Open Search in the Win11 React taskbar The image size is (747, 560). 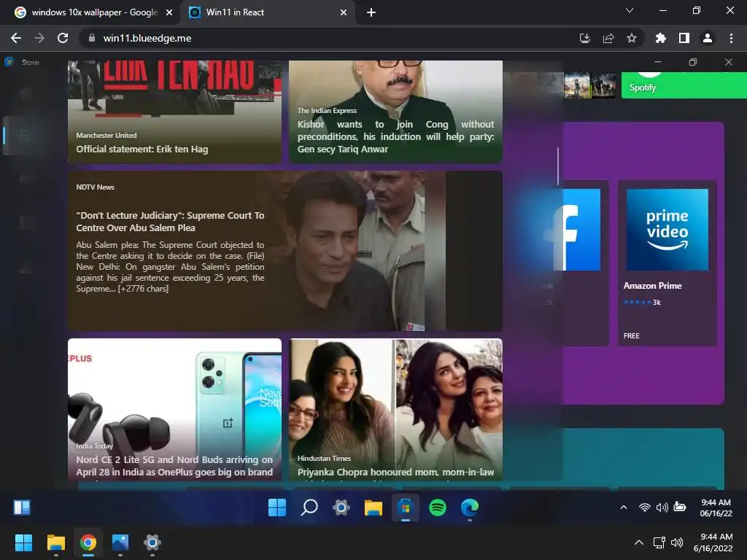pos(309,507)
